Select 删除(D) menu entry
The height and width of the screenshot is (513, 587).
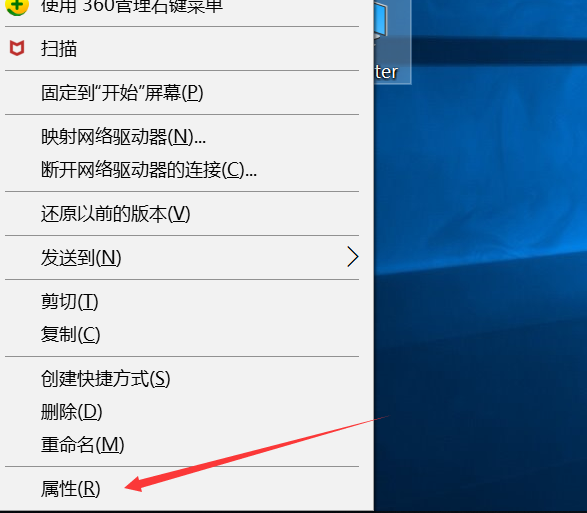tap(182, 412)
